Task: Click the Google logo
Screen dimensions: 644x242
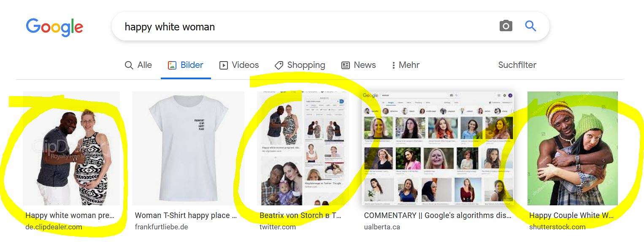Action: point(54,27)
